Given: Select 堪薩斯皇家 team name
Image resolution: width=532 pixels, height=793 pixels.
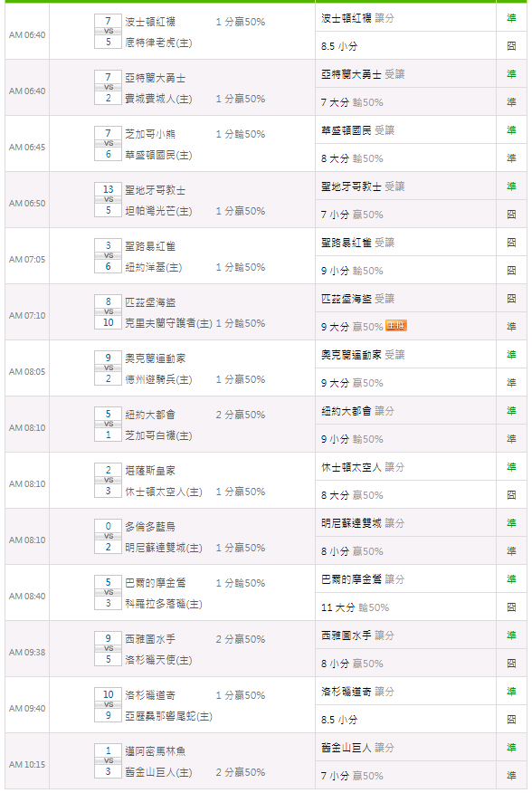Looking at the screenshot, I should 150,471.
